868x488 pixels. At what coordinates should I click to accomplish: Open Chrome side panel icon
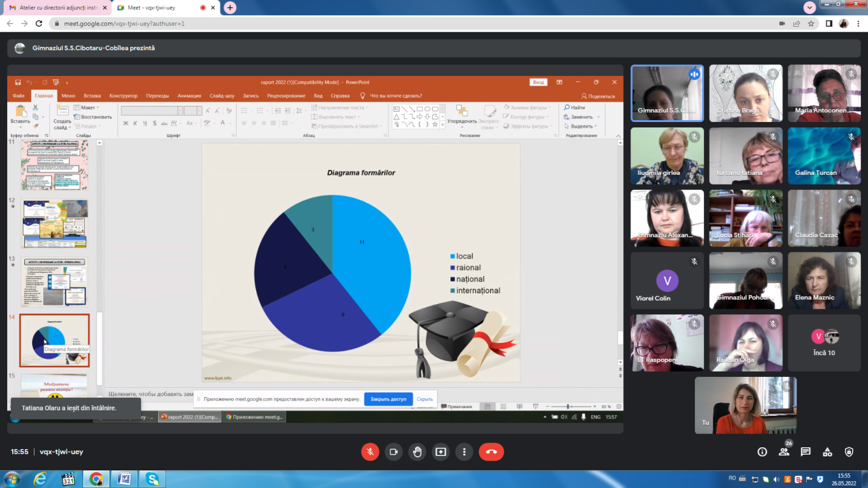coord(829,24)
